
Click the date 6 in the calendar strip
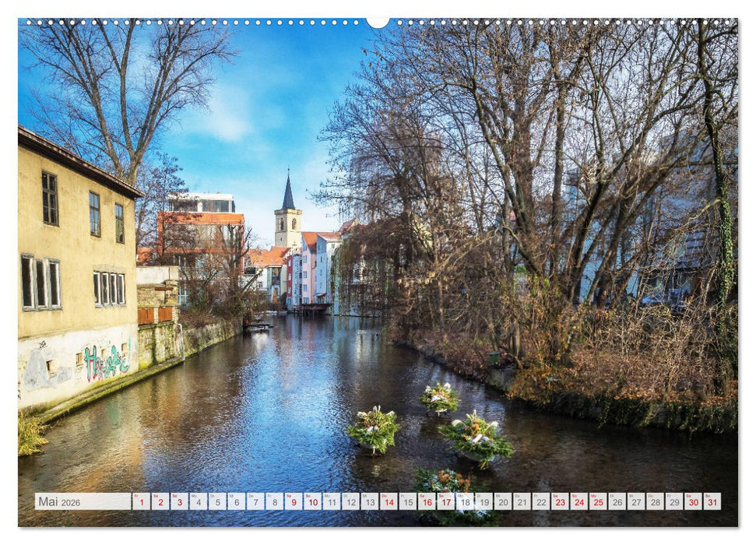238,503
